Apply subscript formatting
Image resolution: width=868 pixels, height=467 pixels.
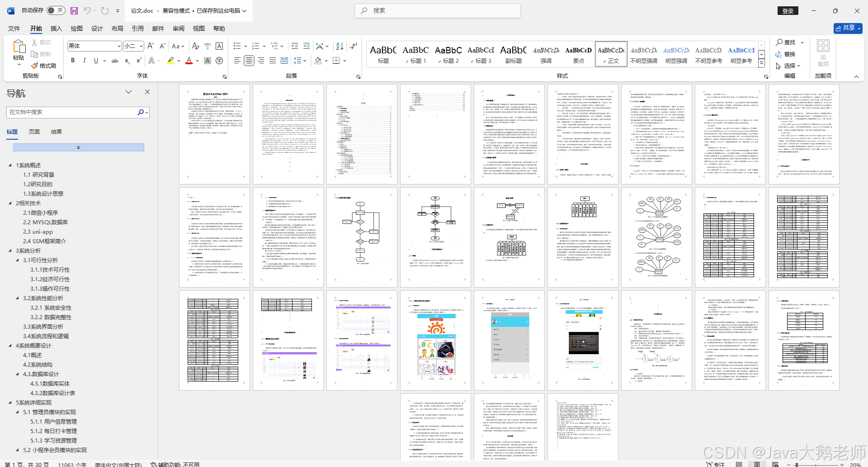tap(127, 61)
